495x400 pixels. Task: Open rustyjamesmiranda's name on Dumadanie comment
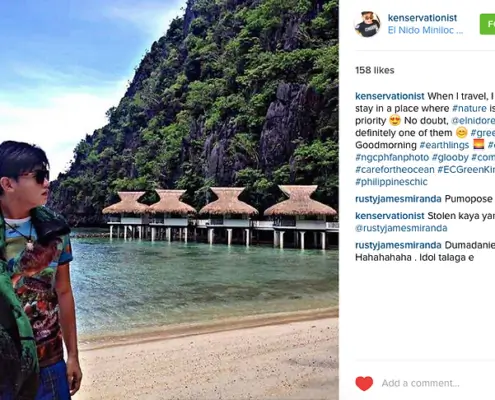tap(398, 245)
